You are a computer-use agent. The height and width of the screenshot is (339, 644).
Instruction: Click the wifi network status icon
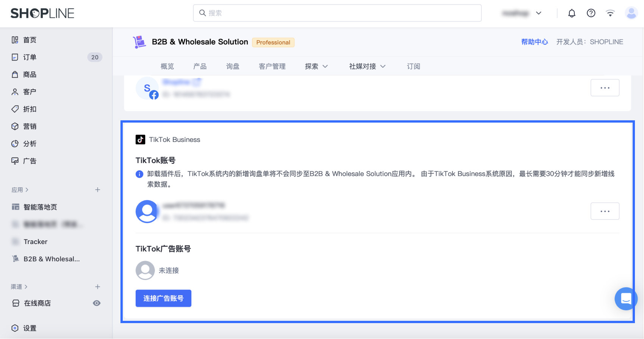610,13
